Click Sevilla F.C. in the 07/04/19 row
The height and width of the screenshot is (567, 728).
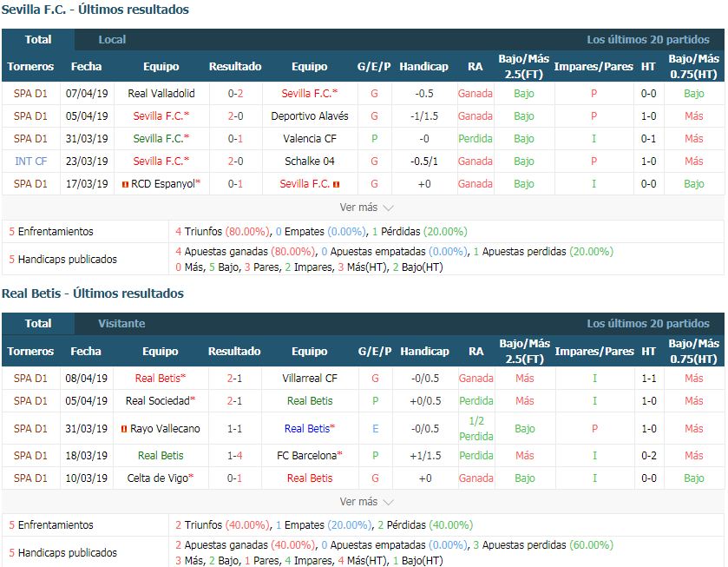point(306,94)
